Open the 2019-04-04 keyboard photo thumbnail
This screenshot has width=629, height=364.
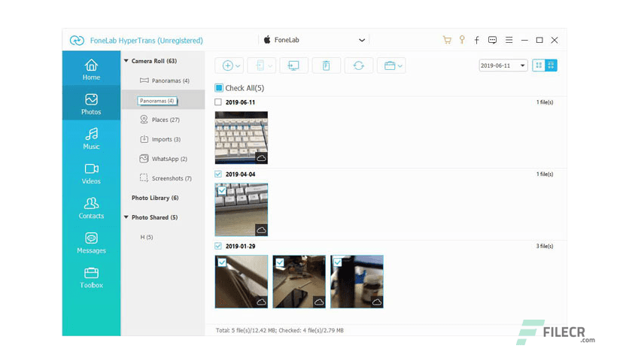tap(241, 210)
